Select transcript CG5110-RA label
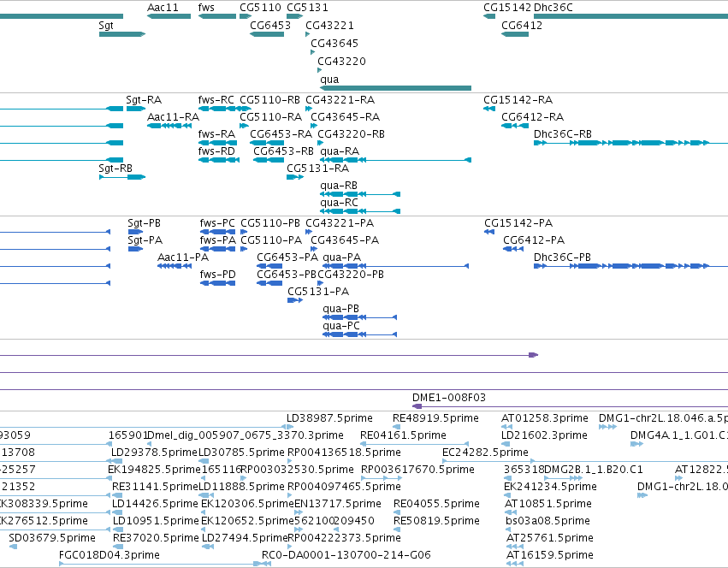Screen dimensions: 728x568 click(x=270, y=117)
